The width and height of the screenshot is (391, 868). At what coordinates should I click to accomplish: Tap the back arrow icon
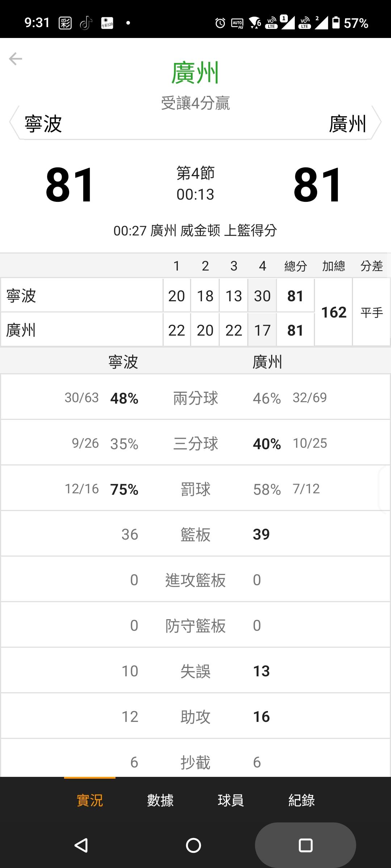pyautogui.click(x=16, y=59)
